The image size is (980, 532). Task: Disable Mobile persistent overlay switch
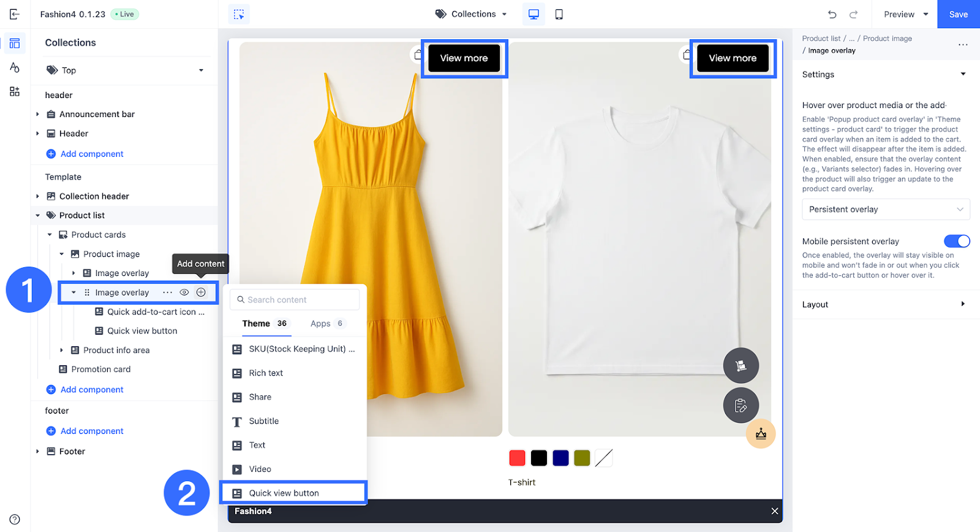[957, 241]
